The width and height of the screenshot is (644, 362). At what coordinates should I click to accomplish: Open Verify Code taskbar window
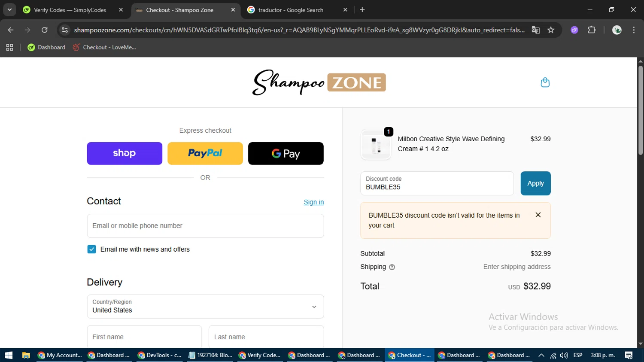coord(260,355)
